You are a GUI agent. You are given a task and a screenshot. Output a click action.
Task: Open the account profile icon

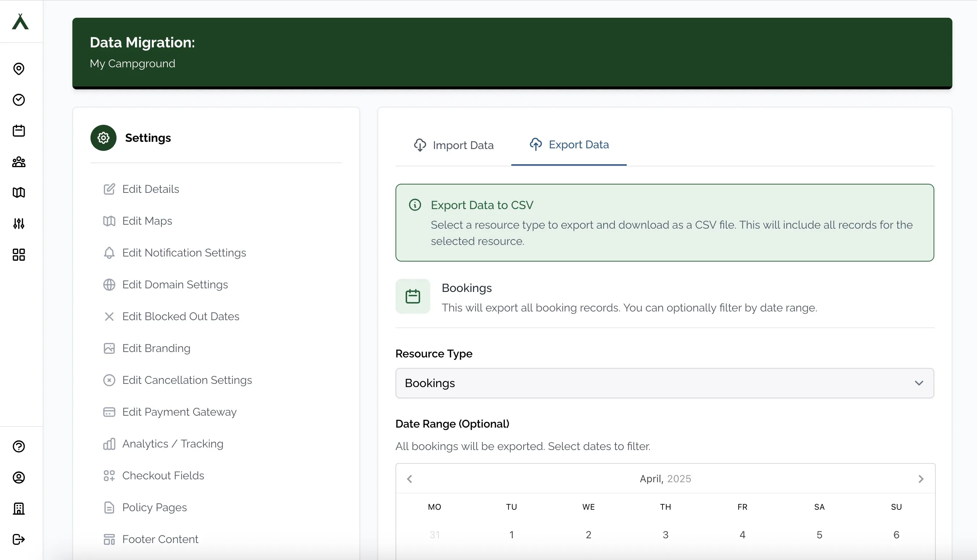(18, 478)
